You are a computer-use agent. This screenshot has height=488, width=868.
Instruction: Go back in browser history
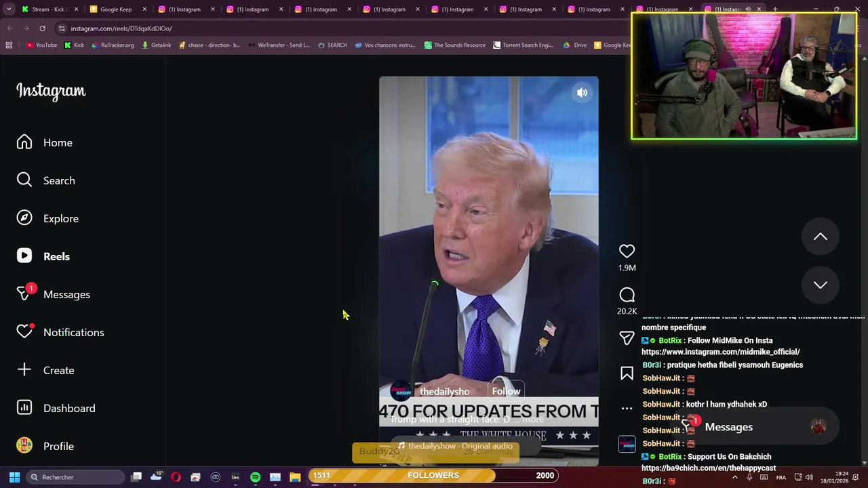[9, 28]
